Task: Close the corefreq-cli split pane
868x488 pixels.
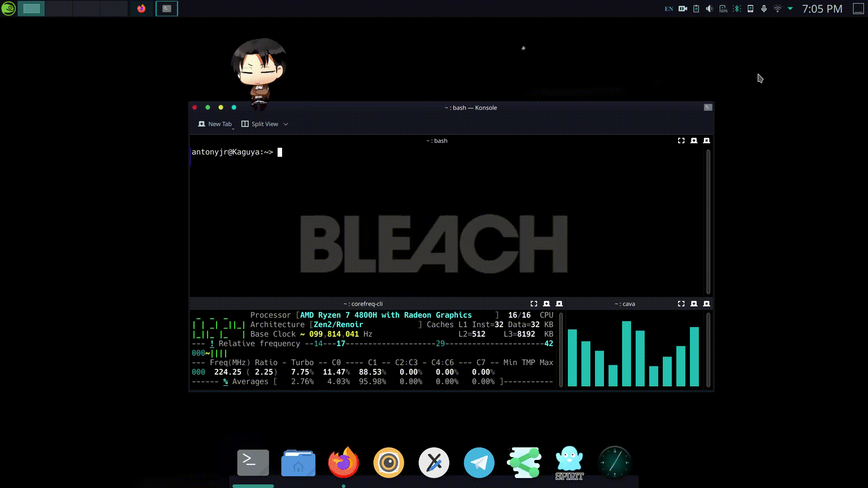Action: 559,304
